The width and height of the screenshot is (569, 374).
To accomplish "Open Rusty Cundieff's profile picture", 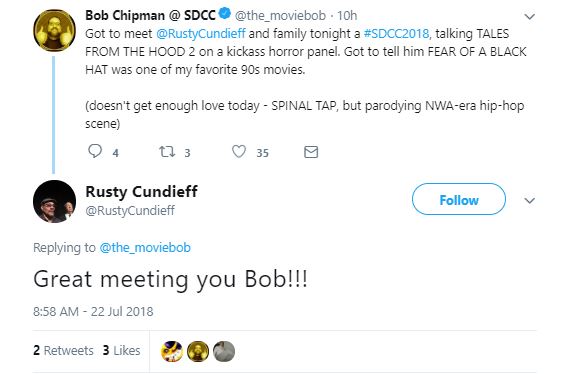I will (54, 201).
